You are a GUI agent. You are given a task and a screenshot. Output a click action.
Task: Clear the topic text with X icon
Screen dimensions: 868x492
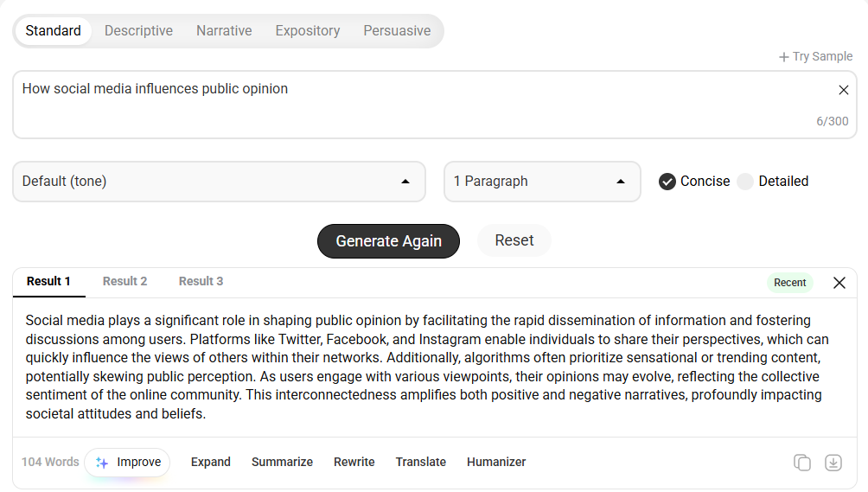click(x=843, y=90)
